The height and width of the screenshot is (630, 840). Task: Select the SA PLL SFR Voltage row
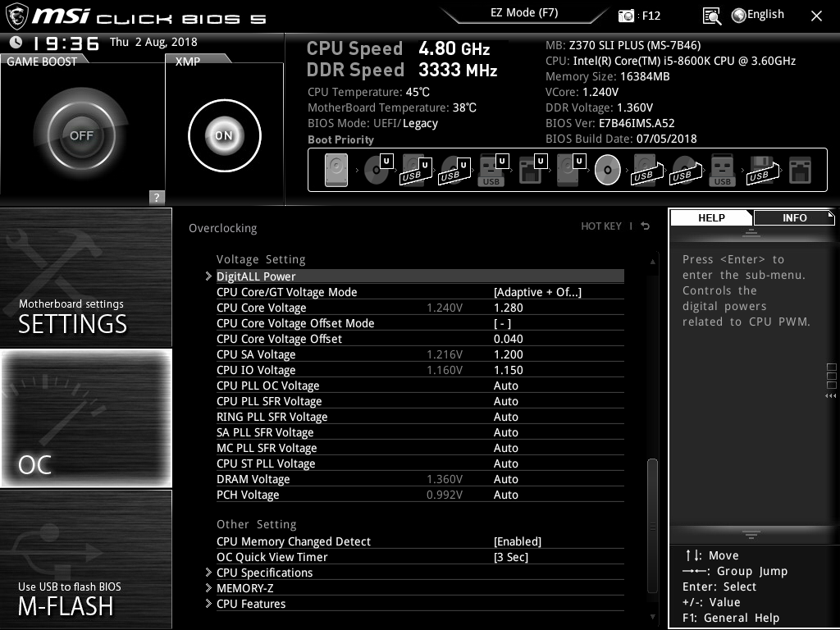pyautogui.click(x=420, y=432)
